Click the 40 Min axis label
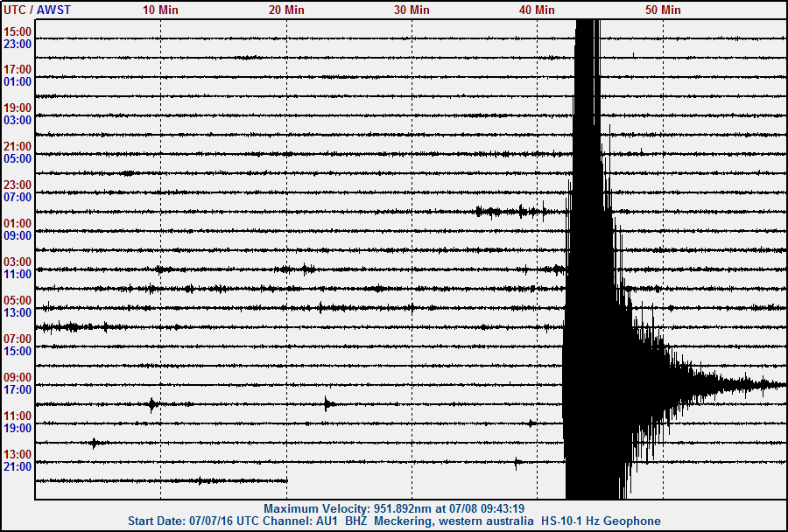 pos(537,10)
